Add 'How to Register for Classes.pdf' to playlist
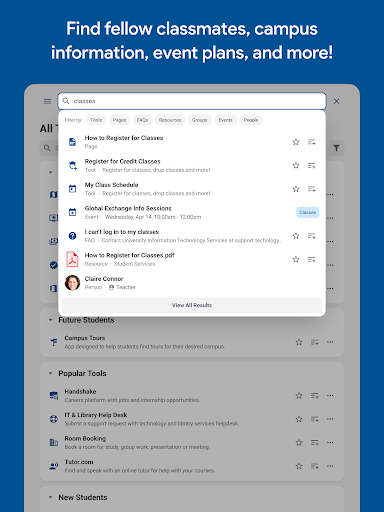The width and height of the screenshot is (384, 512). coord(312,259)
